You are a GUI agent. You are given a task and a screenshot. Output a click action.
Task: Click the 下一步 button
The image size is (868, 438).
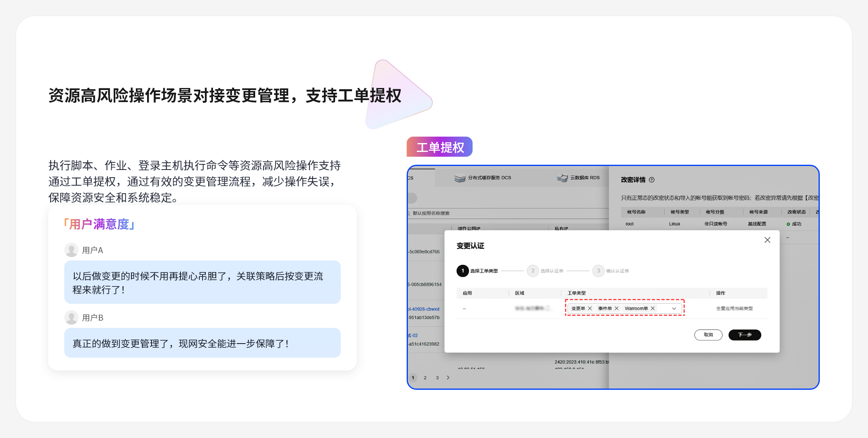coord(745,335)
